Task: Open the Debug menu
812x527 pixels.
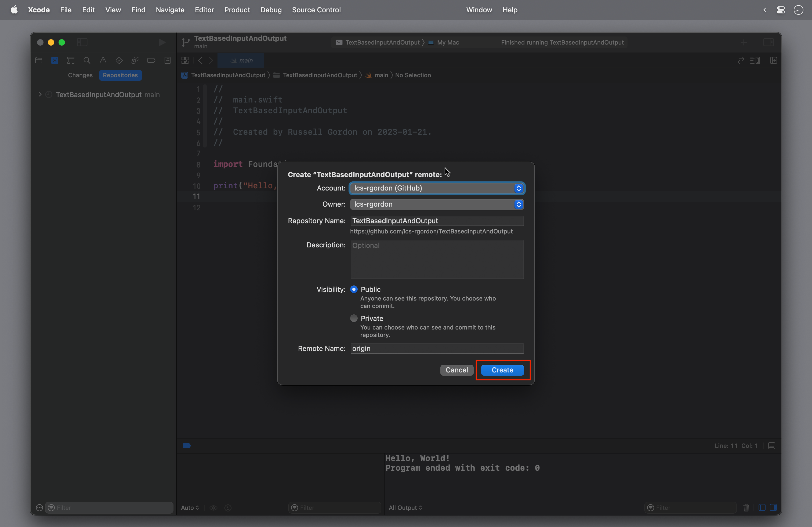Action: click(271, 10)
